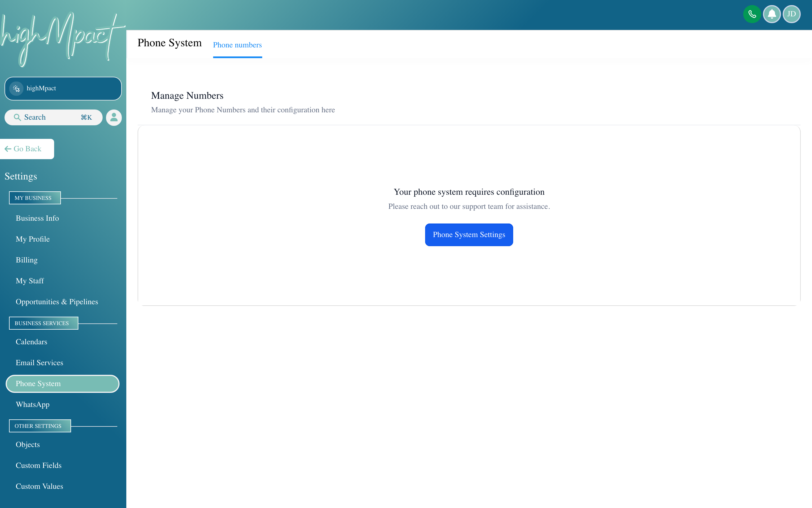
Task: Open Billing settings
Action: click(x=27, y=260)
